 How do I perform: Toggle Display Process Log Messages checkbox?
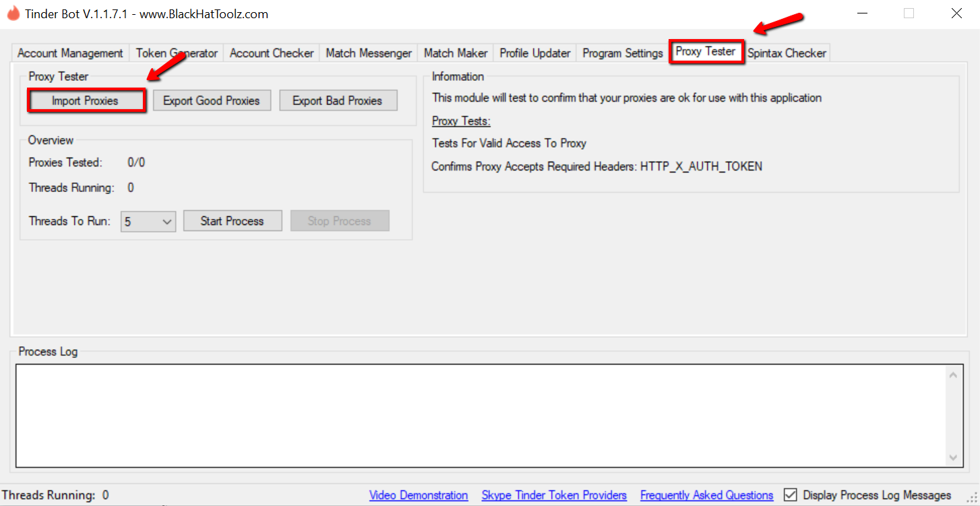(790, 495)
